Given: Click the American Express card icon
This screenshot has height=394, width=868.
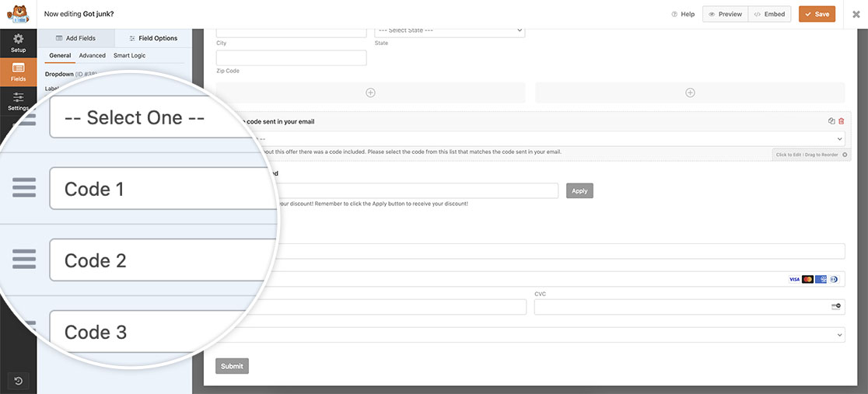Looking at the screenshot, I should (821, 280).
